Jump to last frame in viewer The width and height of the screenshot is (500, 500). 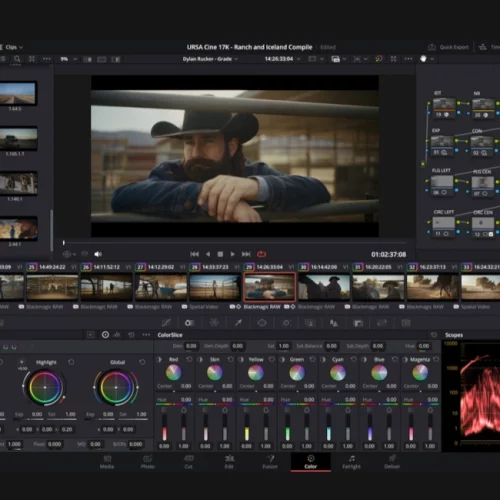click(246, 254)
